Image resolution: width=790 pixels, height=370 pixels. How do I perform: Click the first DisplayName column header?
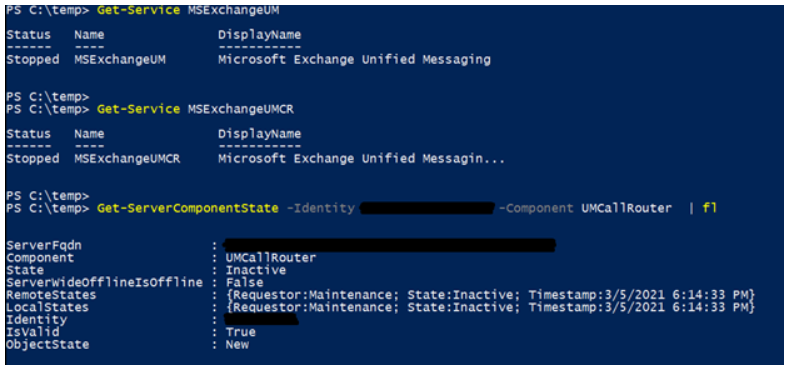[259, 35]
